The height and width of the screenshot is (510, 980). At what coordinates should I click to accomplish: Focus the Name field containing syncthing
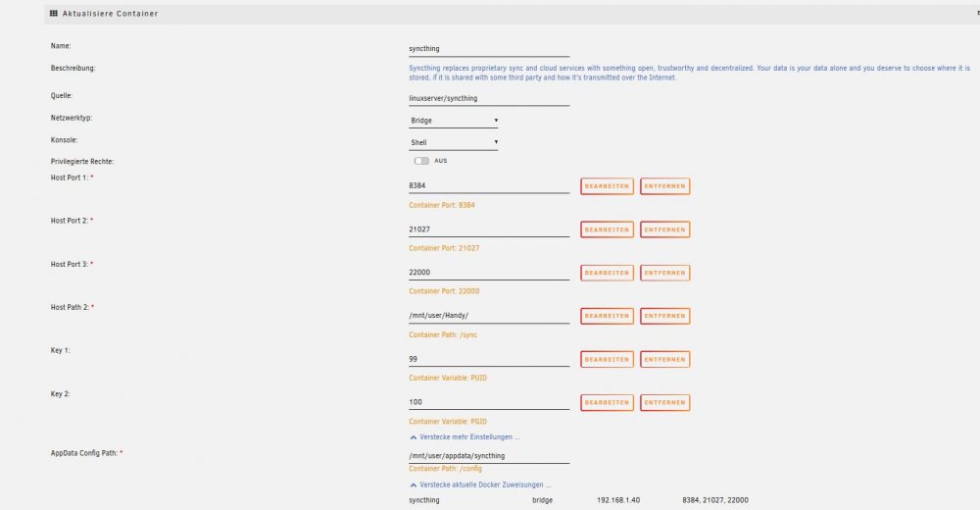[489, 49]
